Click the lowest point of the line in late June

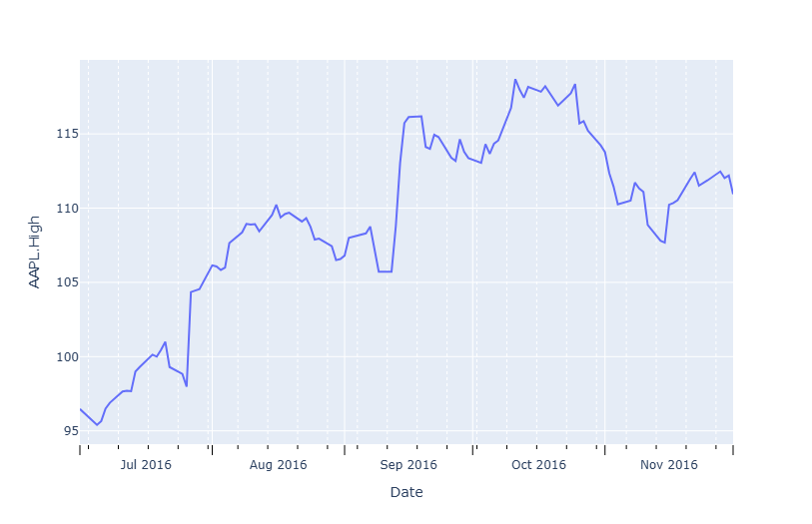point(97,425)
